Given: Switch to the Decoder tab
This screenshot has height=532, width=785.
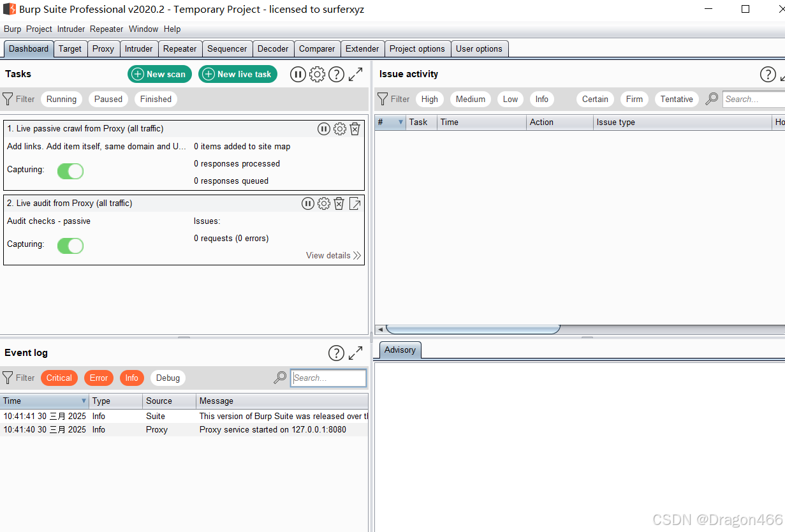Looking at the screenshot, I should (x=273, y=48).
